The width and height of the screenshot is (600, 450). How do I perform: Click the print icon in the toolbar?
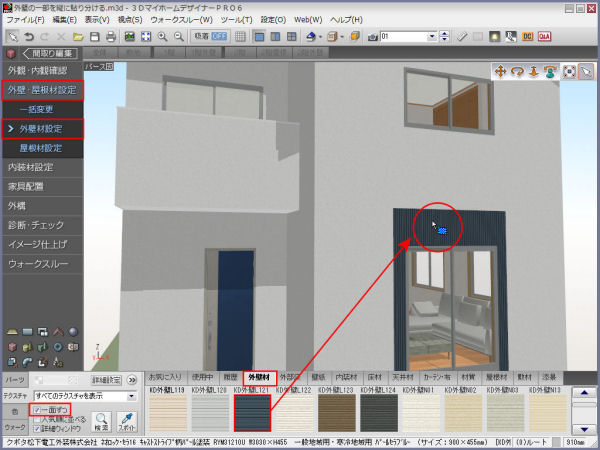(x=109, y=37)
